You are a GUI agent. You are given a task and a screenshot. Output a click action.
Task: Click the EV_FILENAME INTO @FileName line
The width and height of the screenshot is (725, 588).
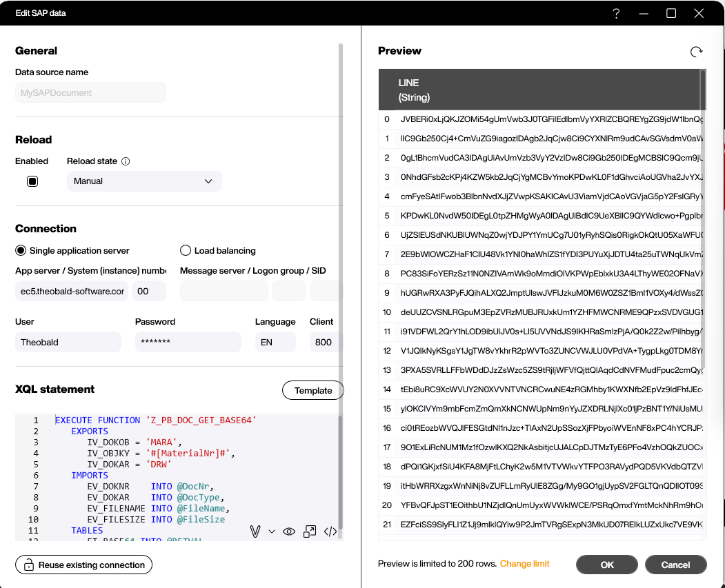158,509
